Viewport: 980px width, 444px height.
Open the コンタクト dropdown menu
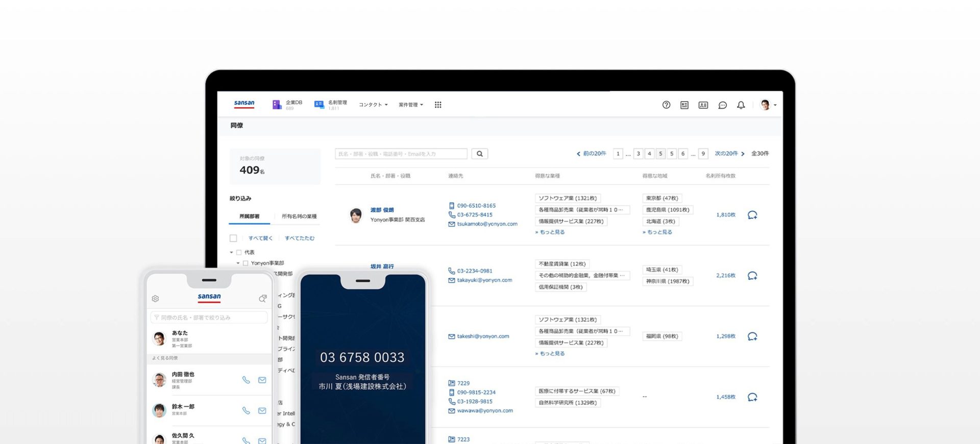pyautogui.click(x=373, y=105)
